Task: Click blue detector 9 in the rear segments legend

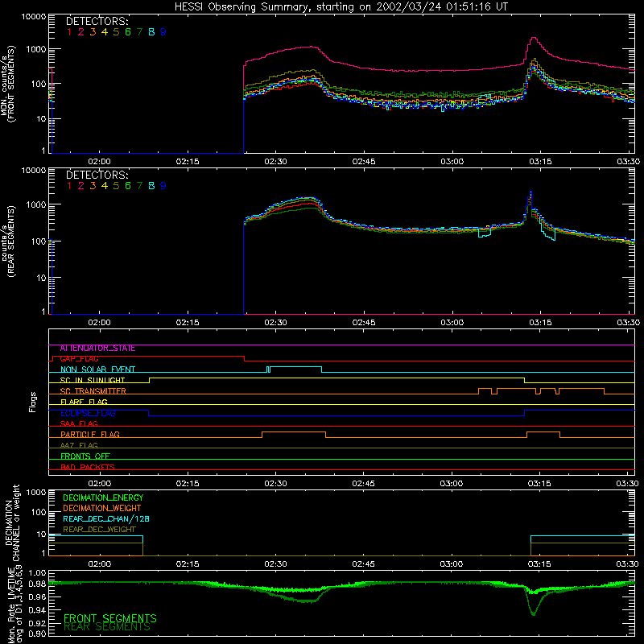Action: point(163,186)
